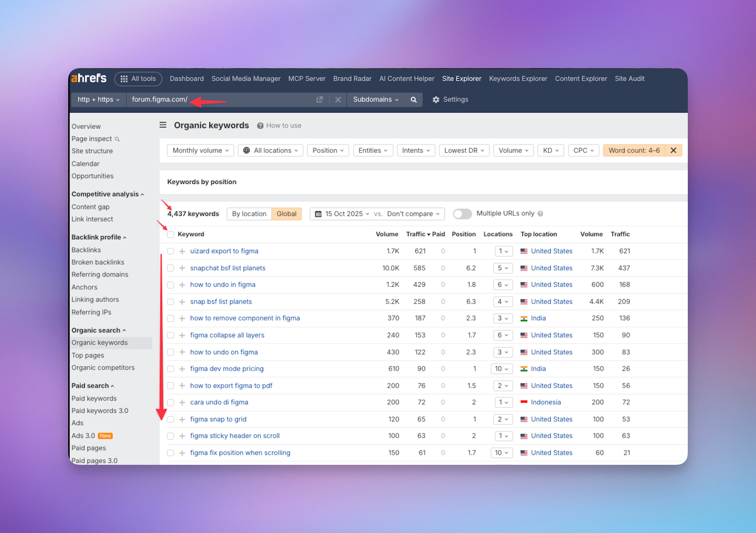Open Backlinks in the sidebar
This screenshot has height=533, width=756.
coord(86,250)
